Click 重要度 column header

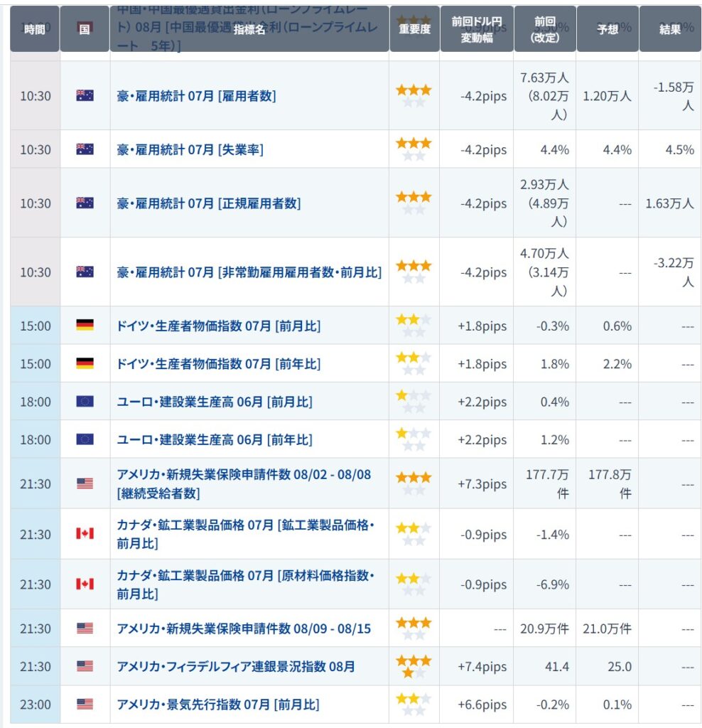coord(414,28)
